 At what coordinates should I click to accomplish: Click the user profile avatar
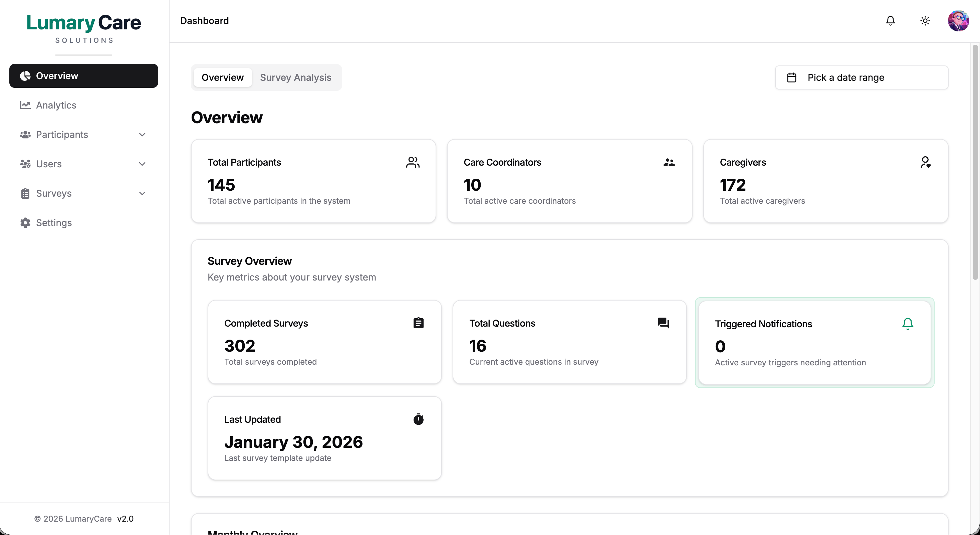958,21
